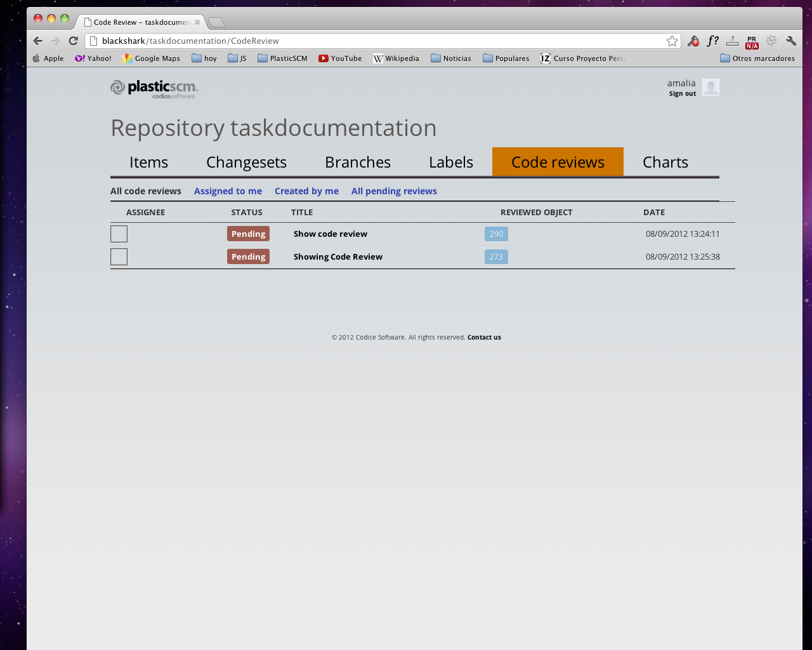Click the wrench settings icon
The width and height of the screenshot is (812, 650).
[790, 40]
